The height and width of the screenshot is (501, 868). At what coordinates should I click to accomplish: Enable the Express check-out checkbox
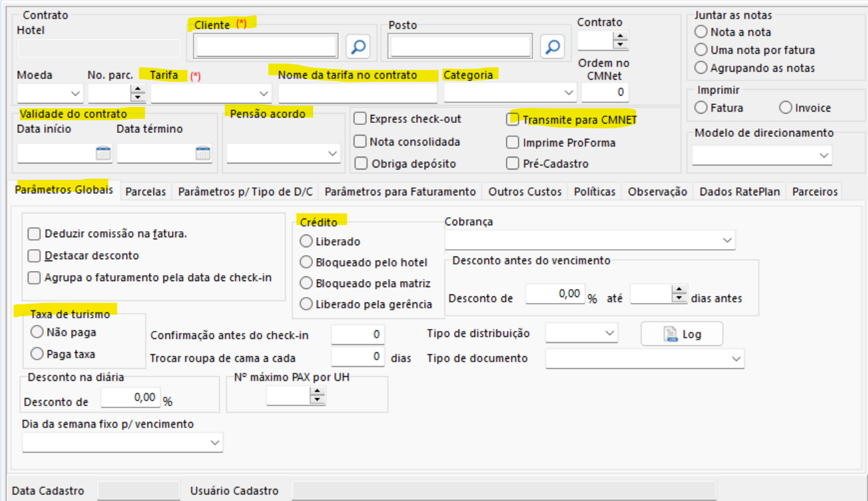click(360, 120)
